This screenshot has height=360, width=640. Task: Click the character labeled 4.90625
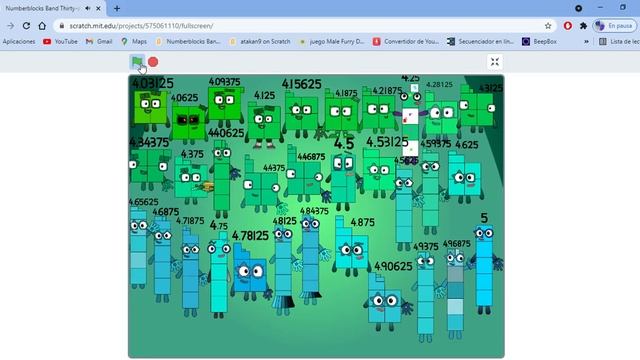(384, 301)
